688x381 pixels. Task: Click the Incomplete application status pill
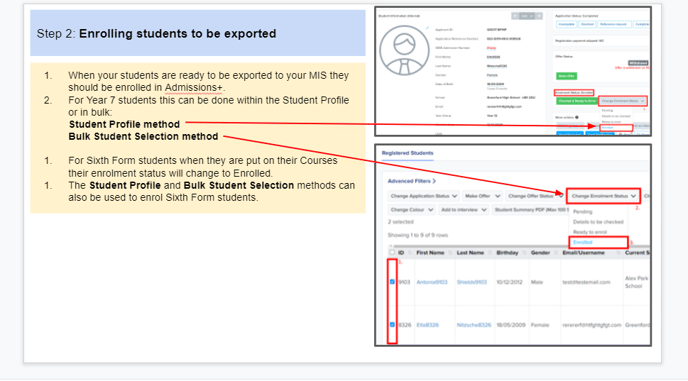coord(566,24)
